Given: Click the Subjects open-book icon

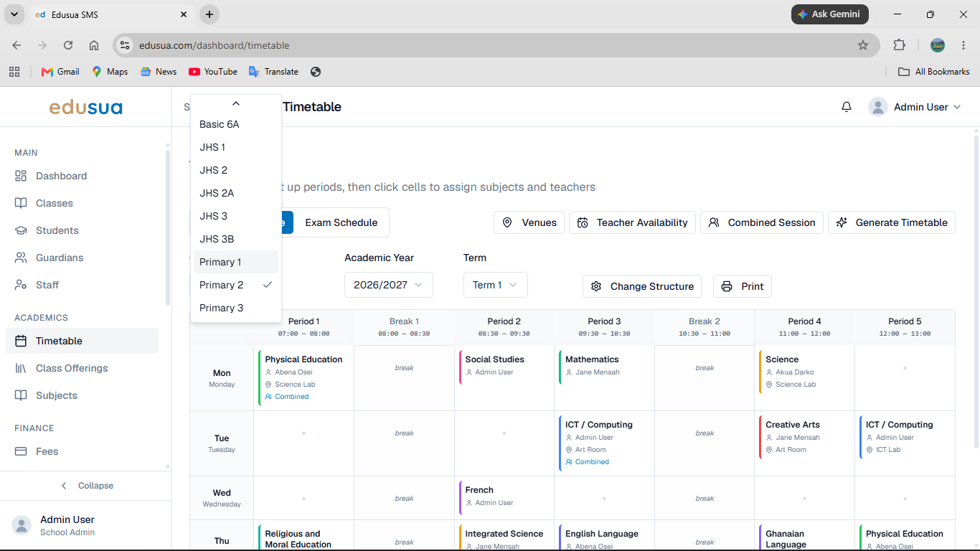Looking at the screenshot, I should (x=21, y=395).
